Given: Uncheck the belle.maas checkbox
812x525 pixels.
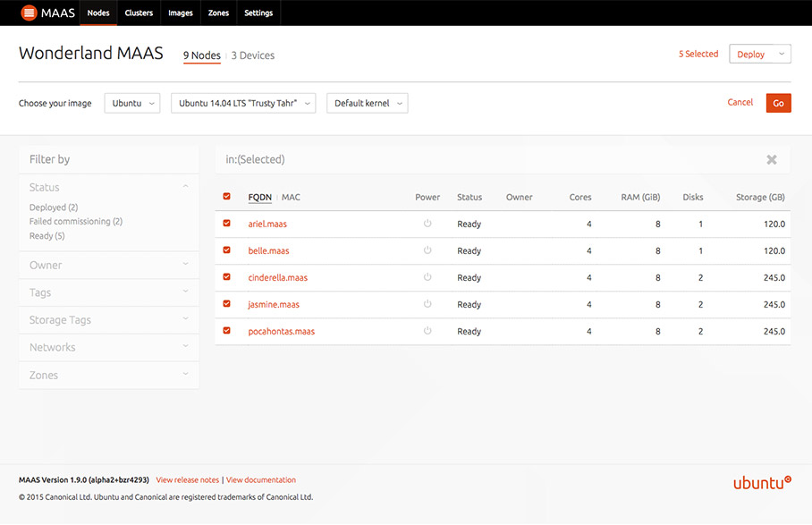Looking at the screenshot, I should (x=227, y=250).
